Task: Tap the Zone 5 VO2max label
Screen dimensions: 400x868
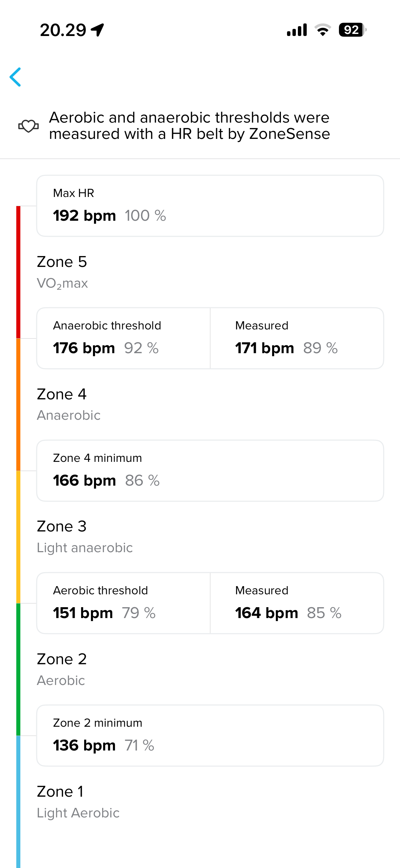Action: (62, 272)
